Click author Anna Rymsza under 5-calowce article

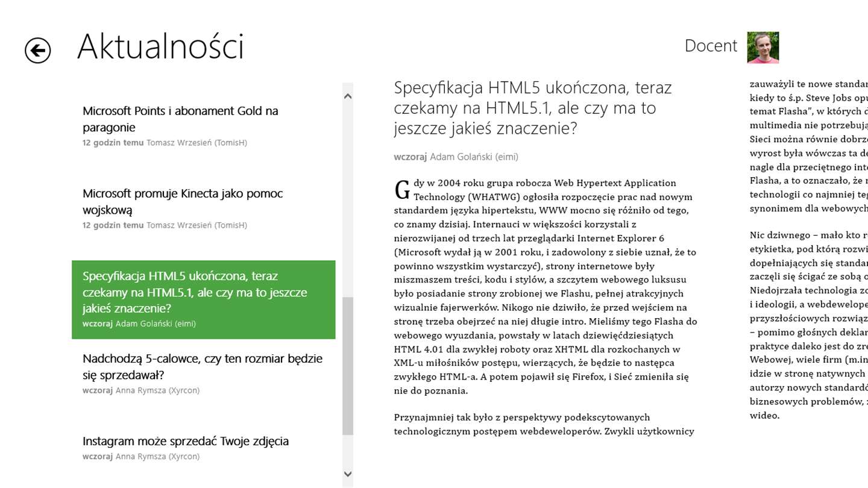pos(157,390)
